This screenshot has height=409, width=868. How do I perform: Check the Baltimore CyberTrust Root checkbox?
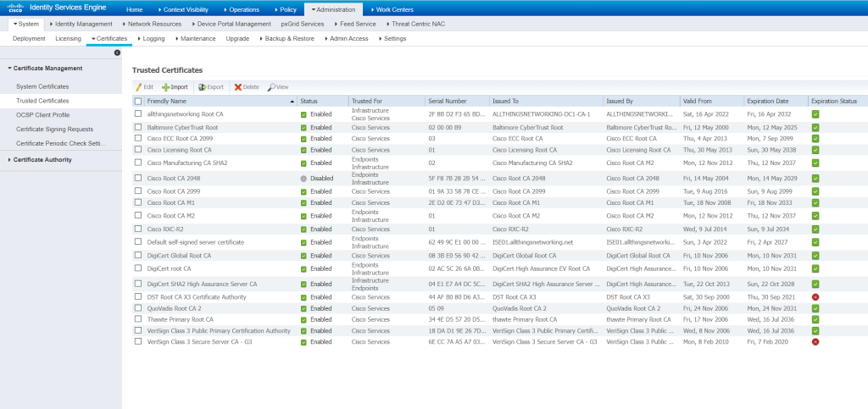pos(138,127)
